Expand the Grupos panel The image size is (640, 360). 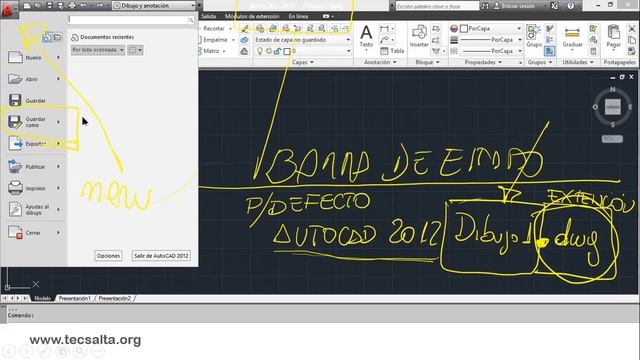click(x=540, y=62)
